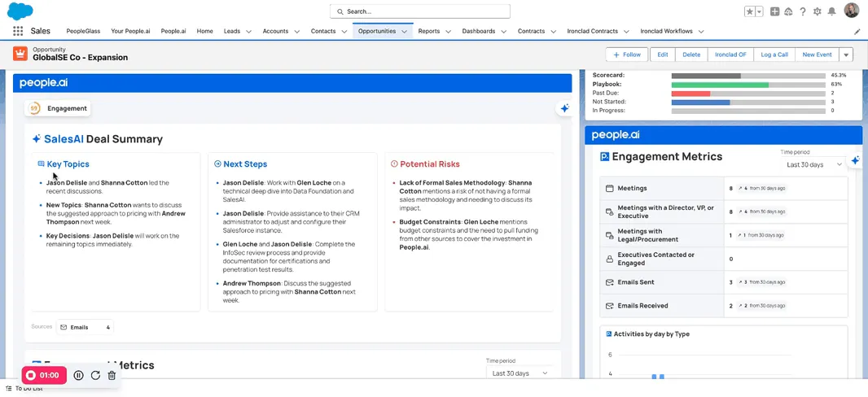This screenshot has width=868, height=397.
Task: Restart the recording with the refresh icon
Action: click(x=95, y=375)
